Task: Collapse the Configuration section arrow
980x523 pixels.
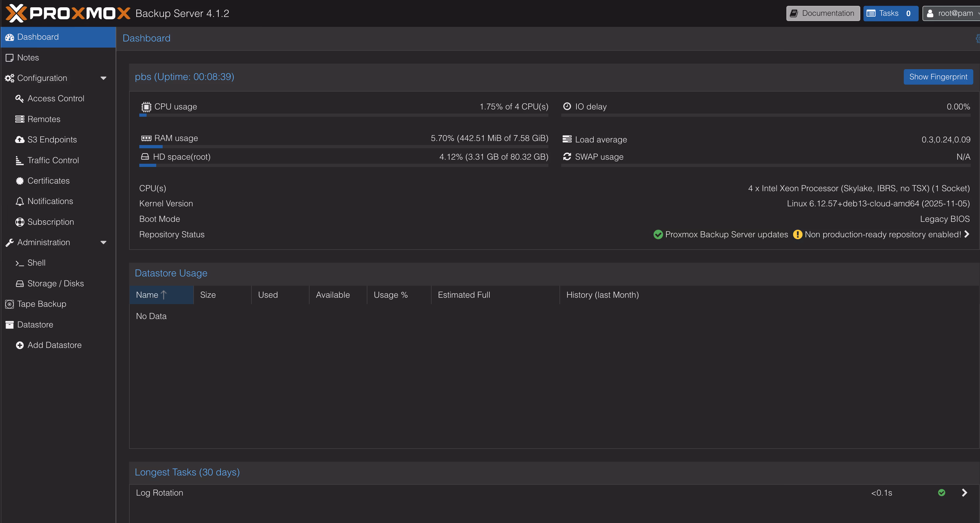Action: [103, 78]
